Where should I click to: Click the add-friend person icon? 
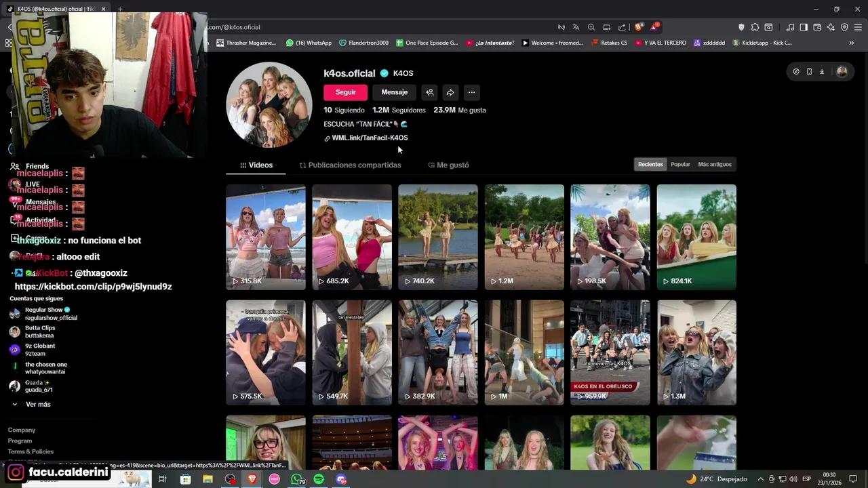tap(429, 92)
